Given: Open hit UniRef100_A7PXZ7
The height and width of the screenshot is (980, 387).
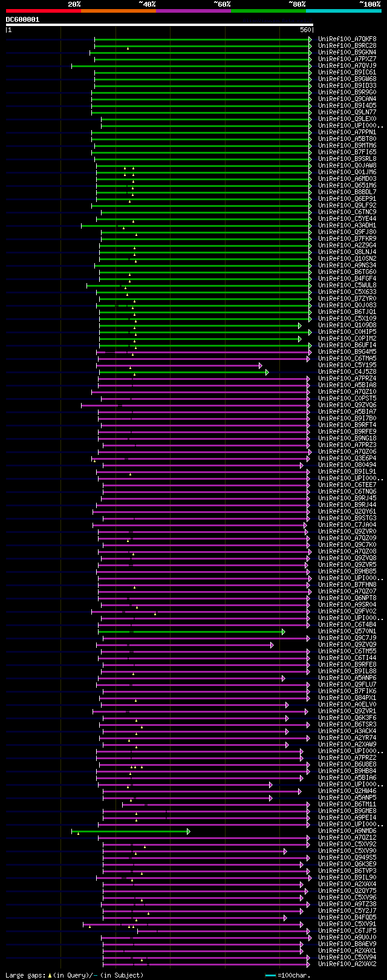Looking at the screenshot, I should 347,59.
